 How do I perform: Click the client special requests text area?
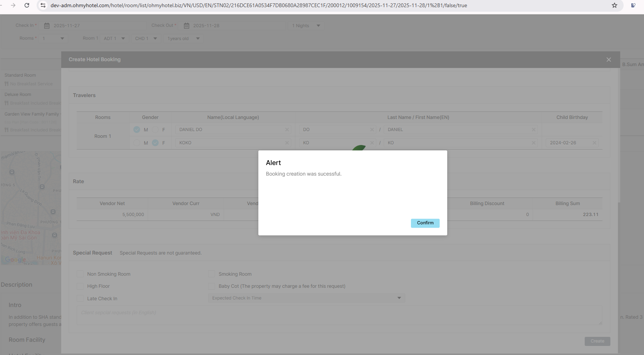point(339,315)
